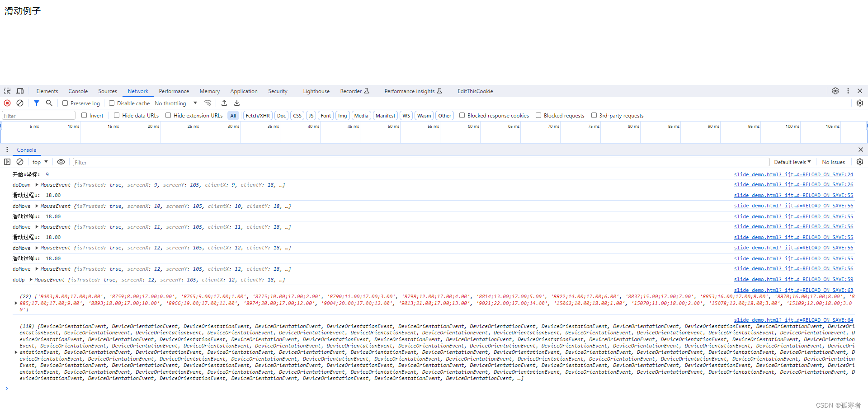The image size is (868, 413).
Task: Expand the 22-item array log
Action: (x=16, y=303)
